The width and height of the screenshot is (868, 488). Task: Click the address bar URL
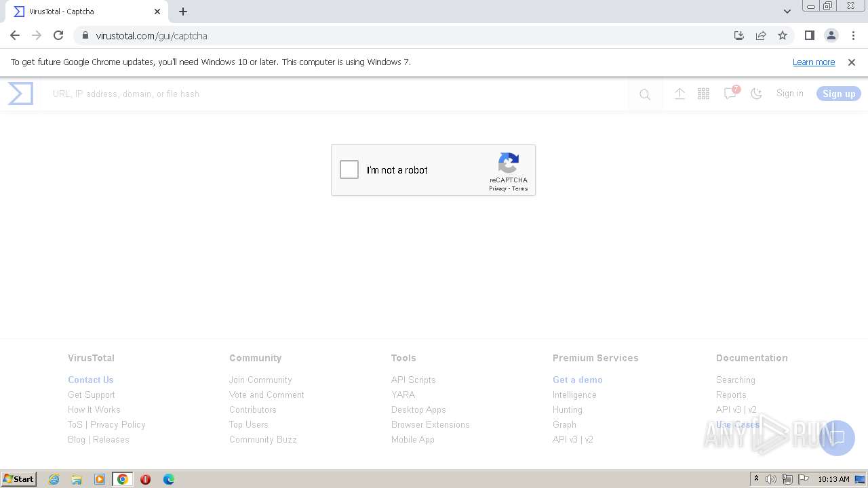tap(151, 36)
